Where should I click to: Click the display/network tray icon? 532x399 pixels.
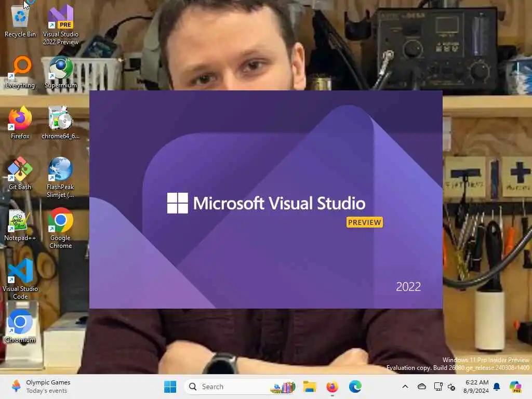(438, 387)
